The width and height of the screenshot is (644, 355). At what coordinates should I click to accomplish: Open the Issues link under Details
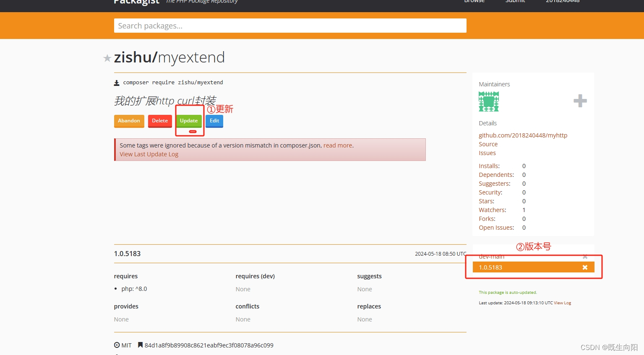487,153
